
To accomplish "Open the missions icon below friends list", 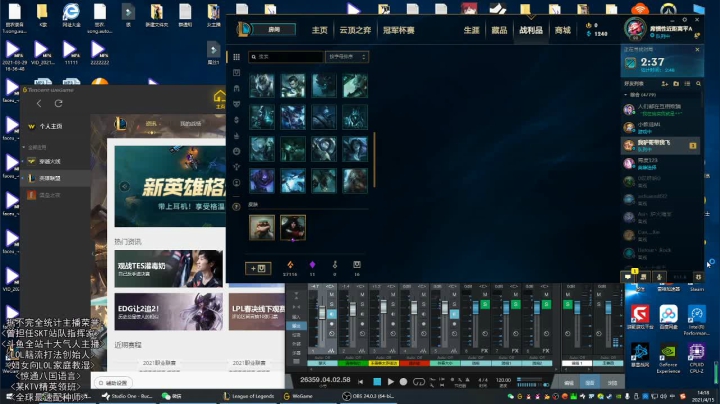I will pyautogui.click(x=644, y=277).
